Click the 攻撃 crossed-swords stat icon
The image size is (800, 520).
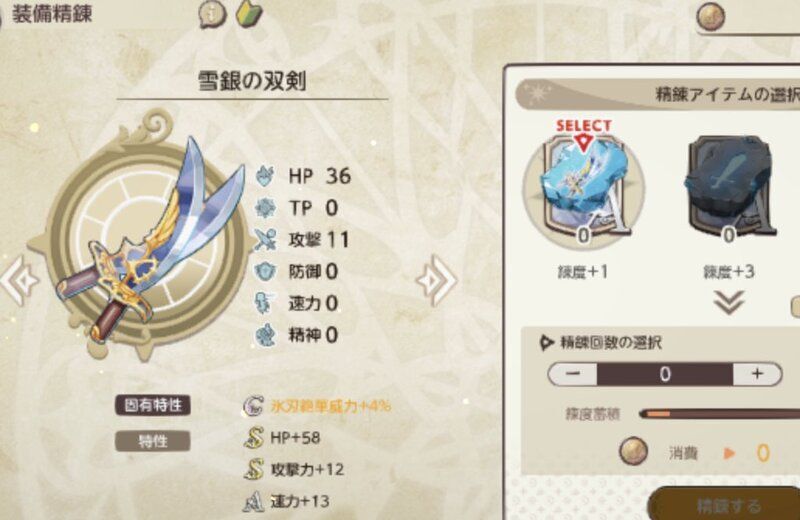[266, 240]
